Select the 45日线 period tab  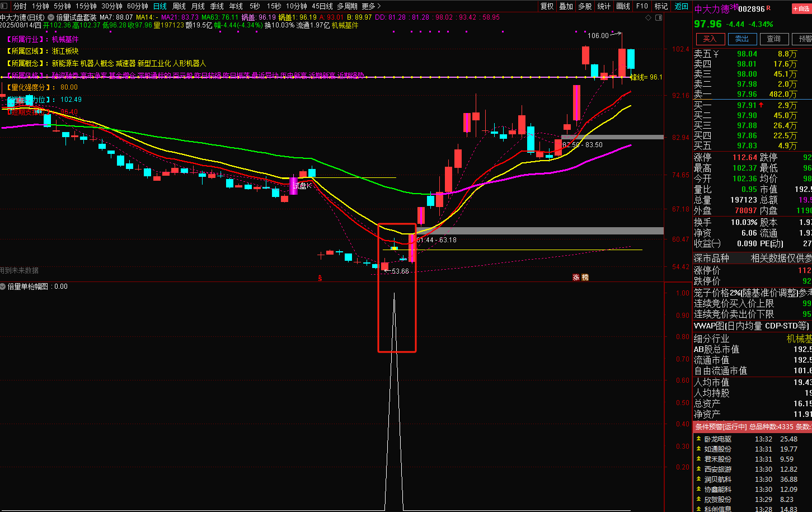pos(322,6)
